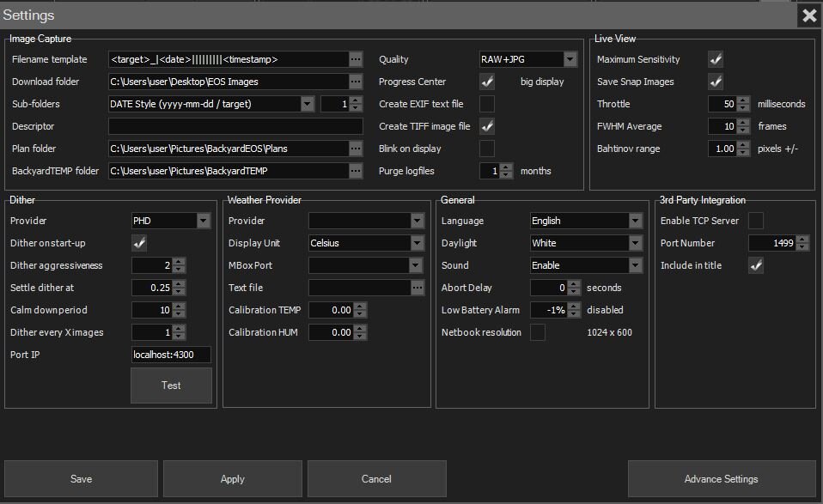Expand Dither Provider PHD dropdown
Viewport: 823px width, 504px height.
pyautogui.click(x=171, y=221)
